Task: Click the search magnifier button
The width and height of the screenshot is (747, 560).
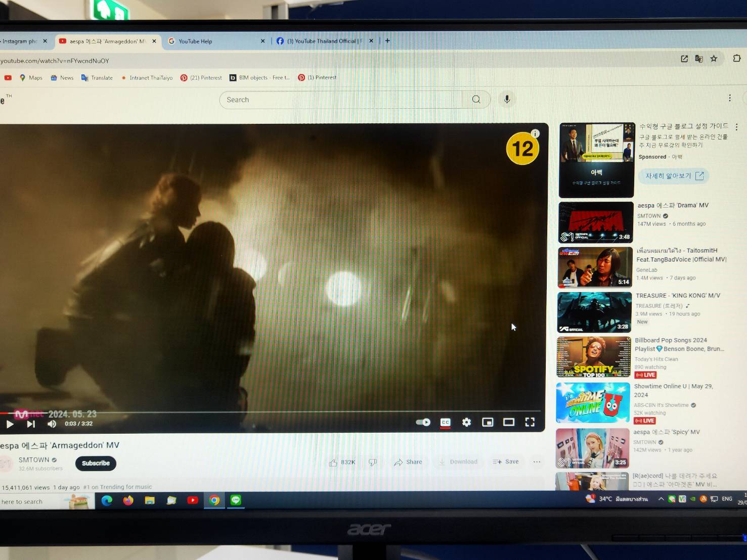Action: pyautogui.click(x=476, y=100)
